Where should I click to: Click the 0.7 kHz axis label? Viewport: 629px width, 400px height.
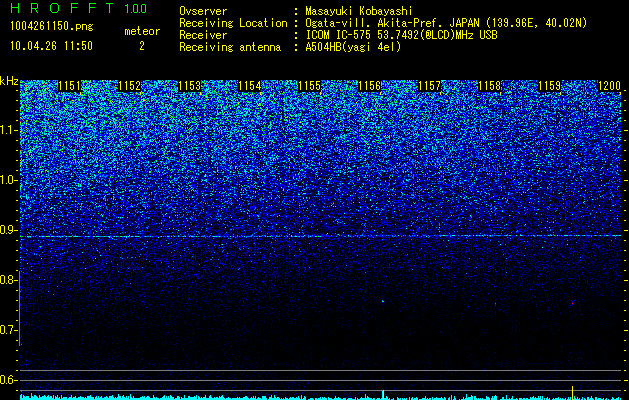(x=9, y=330)
